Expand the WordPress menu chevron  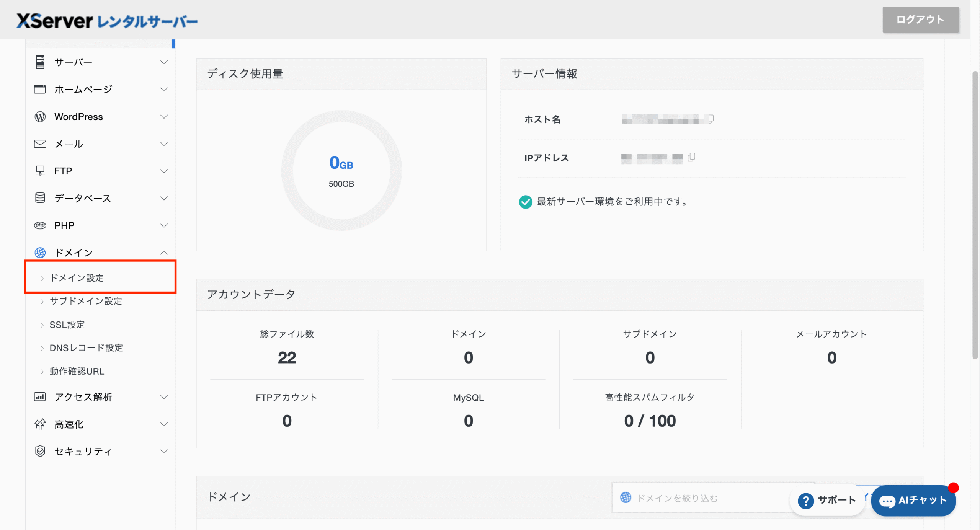point(164,117)
